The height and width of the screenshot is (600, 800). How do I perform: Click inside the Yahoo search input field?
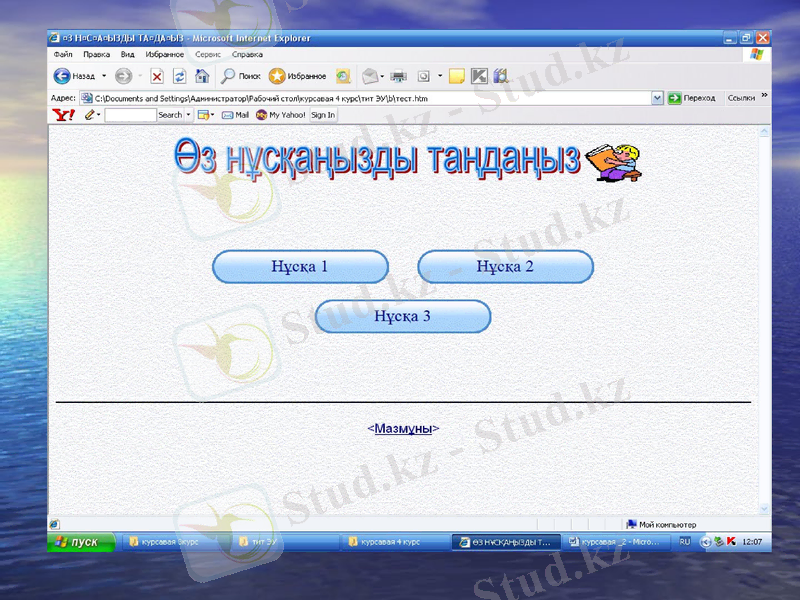133,115
